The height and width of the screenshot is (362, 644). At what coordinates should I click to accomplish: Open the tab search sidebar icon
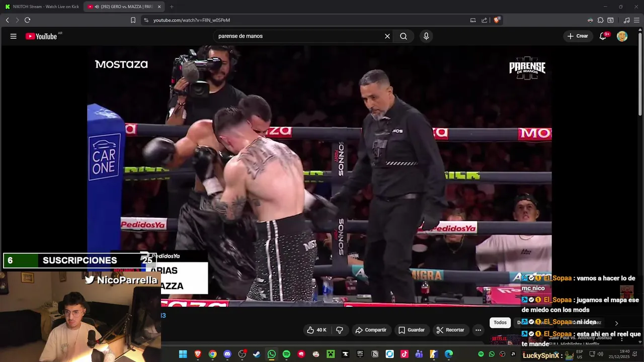610,20
